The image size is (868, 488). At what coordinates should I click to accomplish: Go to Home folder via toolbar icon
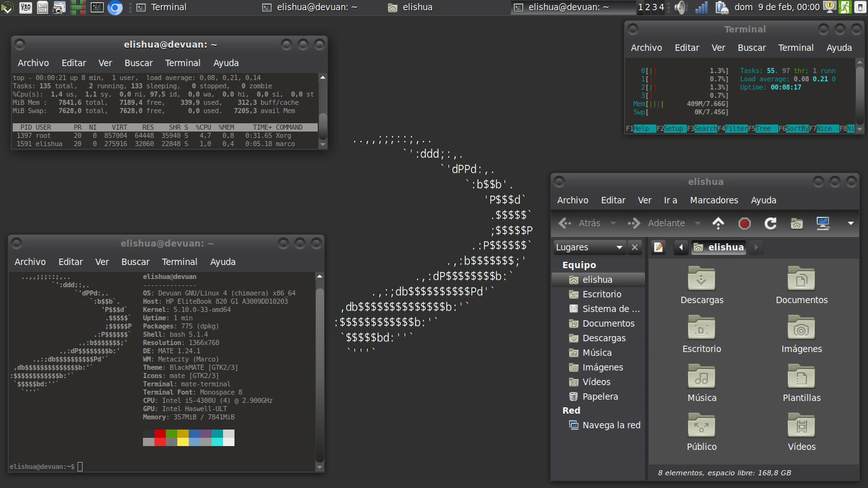[x=797, y=223]
